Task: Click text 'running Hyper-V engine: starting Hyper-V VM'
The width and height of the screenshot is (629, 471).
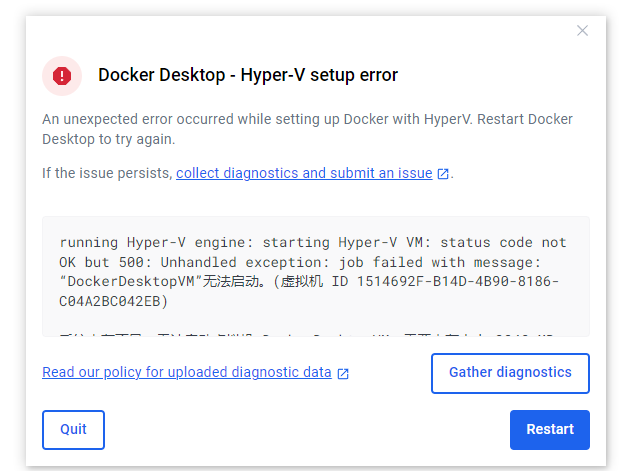Action: (x=244, y=242)
